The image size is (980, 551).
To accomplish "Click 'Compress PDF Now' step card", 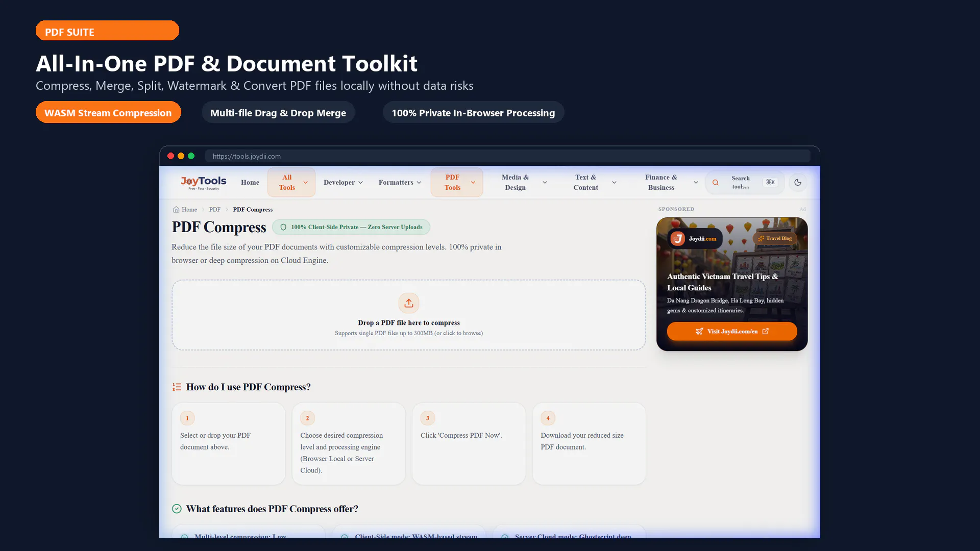I will (x=469, y=443).
